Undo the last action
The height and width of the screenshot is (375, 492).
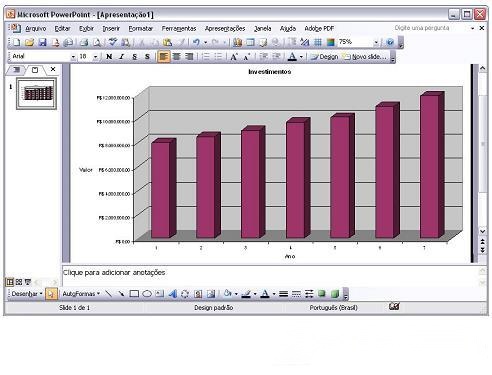pos(196,42)
